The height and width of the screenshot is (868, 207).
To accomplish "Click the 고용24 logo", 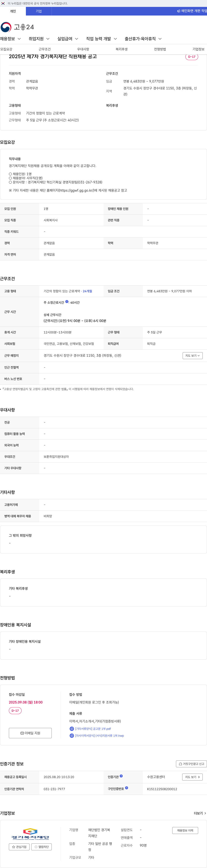I will pos(17,27).
